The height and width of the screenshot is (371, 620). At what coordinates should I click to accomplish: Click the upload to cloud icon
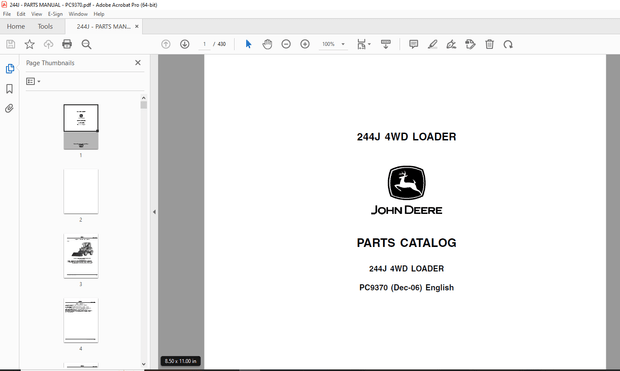click(x=48, y=44)
